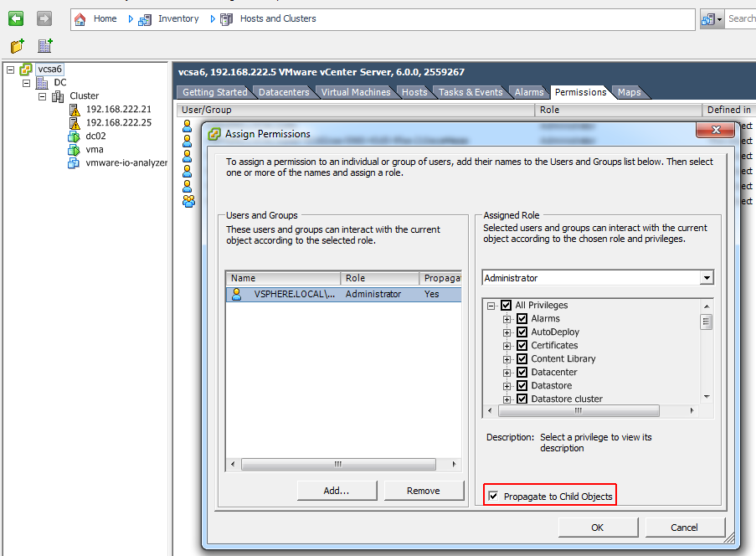Click warning host icon for 192.168.222.25
This screenshot has height=556, width=756.
click(75, 123)
